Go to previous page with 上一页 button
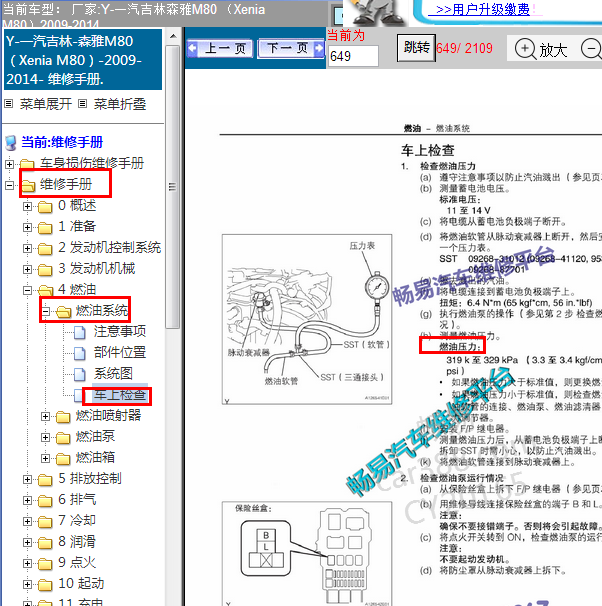This screenshot has width=602, height=606. 219,49
